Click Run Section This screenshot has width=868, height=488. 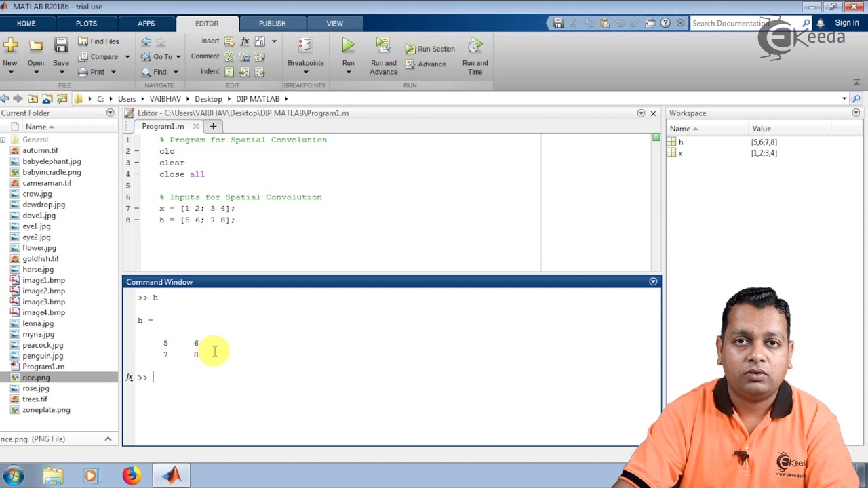(x=430, y=49)
